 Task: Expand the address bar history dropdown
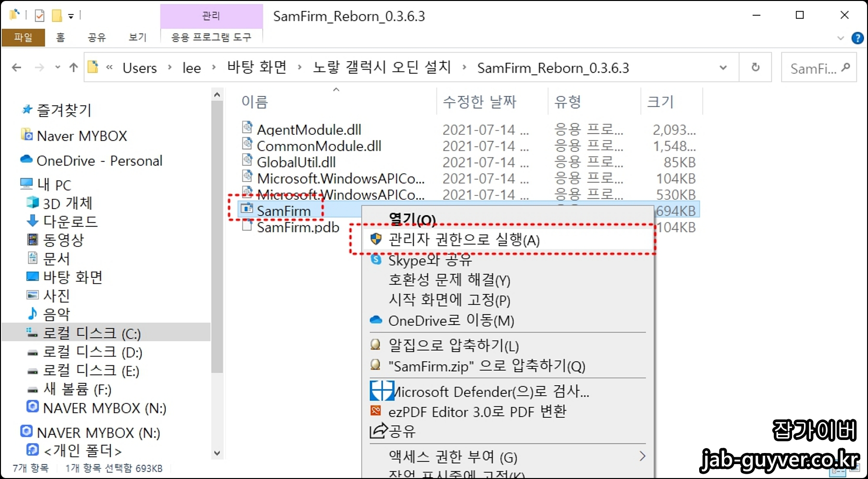(723, 68)
